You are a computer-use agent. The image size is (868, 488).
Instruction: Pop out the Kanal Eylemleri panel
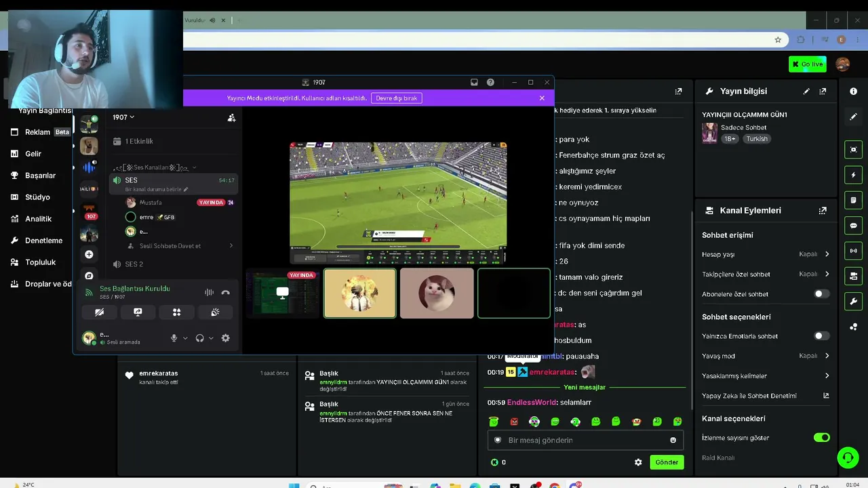(823, 211)
